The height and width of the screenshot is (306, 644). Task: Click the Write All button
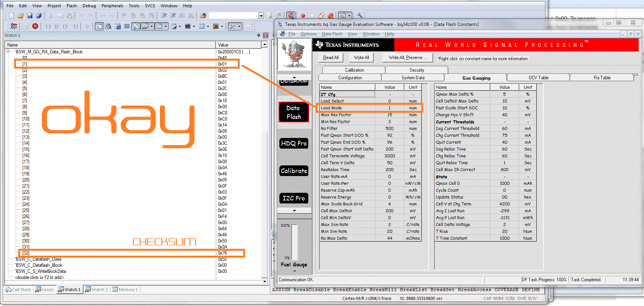tap(361, 58)
